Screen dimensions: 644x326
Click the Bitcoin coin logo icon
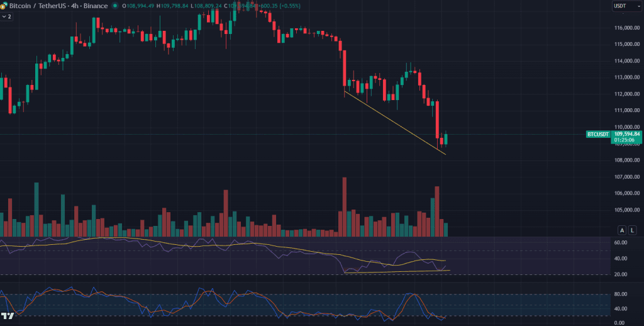tap(4, 6)
